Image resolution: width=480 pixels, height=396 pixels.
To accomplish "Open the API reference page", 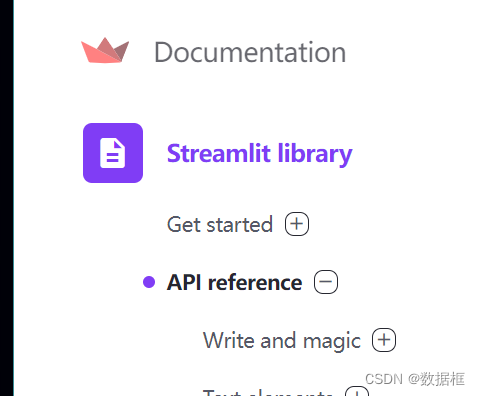I will 234,283.
